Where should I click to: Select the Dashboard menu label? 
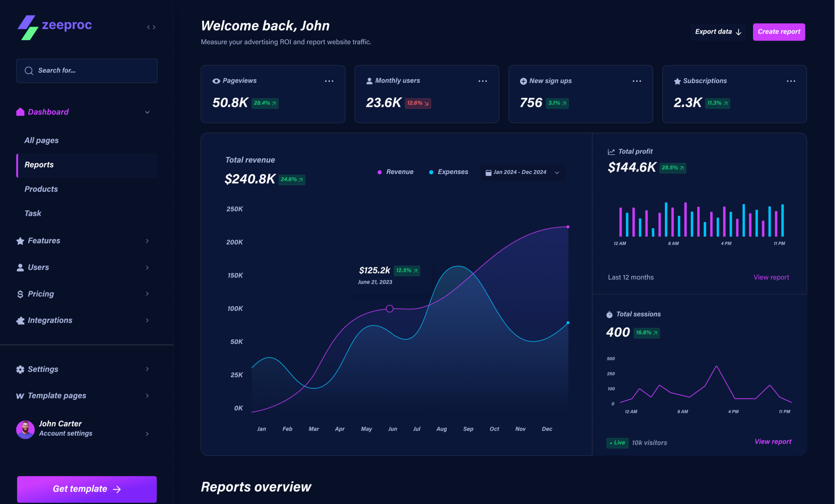pyautogui.click(x=48, y=112)
